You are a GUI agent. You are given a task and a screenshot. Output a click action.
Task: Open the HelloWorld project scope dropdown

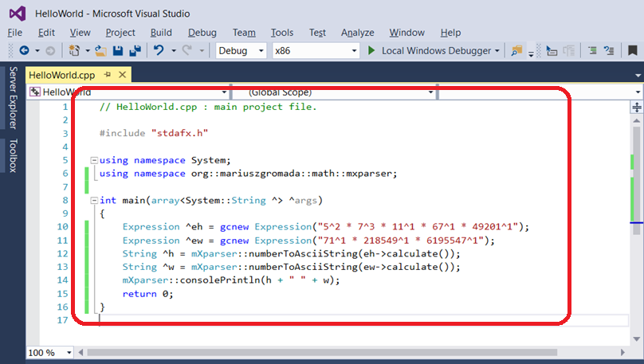[x=128, y=92]
